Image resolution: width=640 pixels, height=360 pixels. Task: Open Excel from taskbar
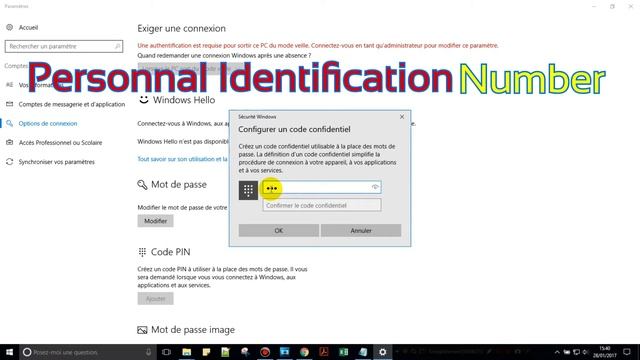(x=344, y=352)
